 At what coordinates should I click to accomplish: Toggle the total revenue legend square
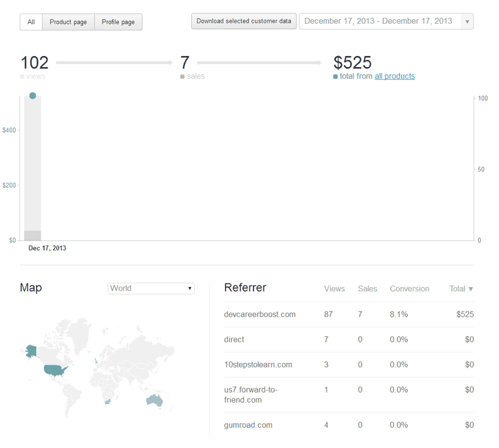tap(335, 76)
